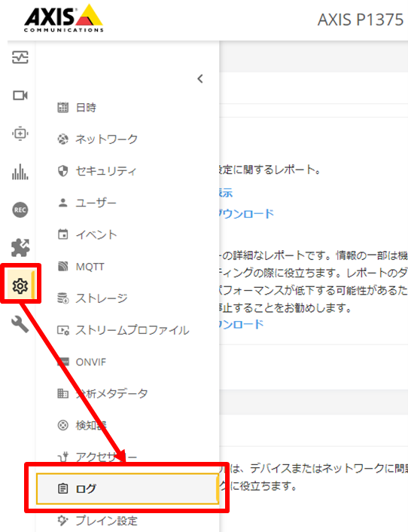The width and height of the screenshot is (408, 532).
Task: Click the icon beside プレイン設定
Action: [x=62, y=520]
